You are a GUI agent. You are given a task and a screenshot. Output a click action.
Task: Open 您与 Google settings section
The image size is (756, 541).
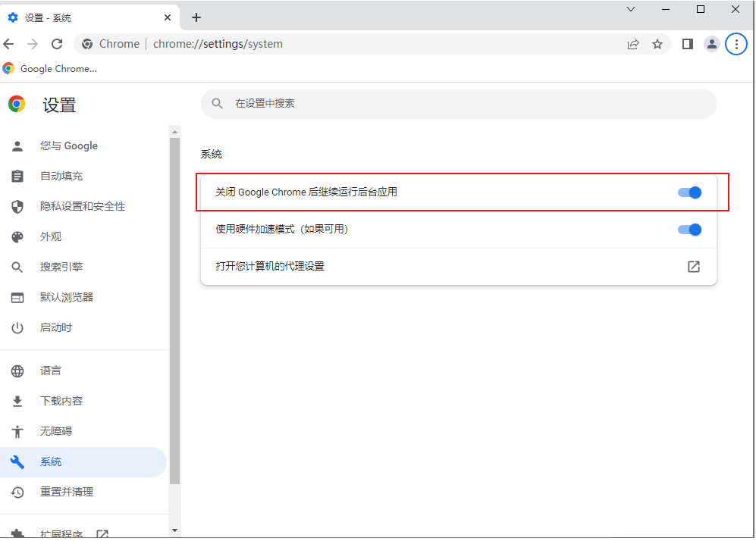click(x=83, y=146)
